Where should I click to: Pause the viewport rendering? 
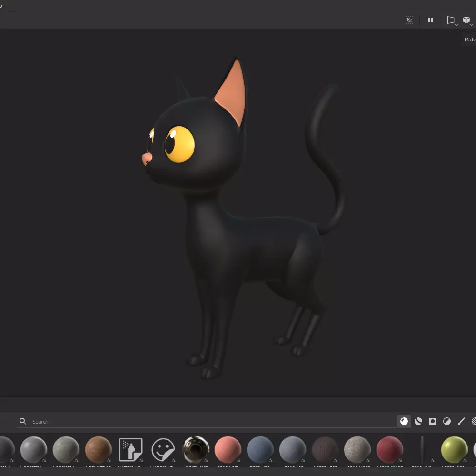click(430, 20)
